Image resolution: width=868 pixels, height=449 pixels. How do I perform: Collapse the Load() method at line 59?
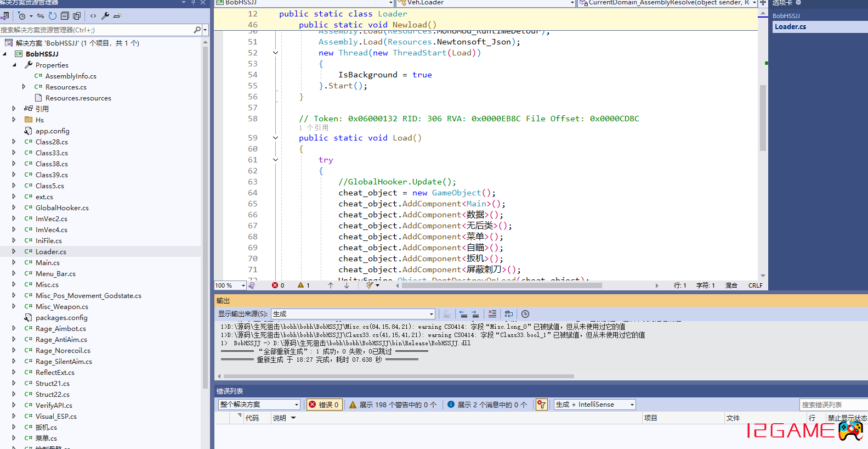tap(275, 138)
